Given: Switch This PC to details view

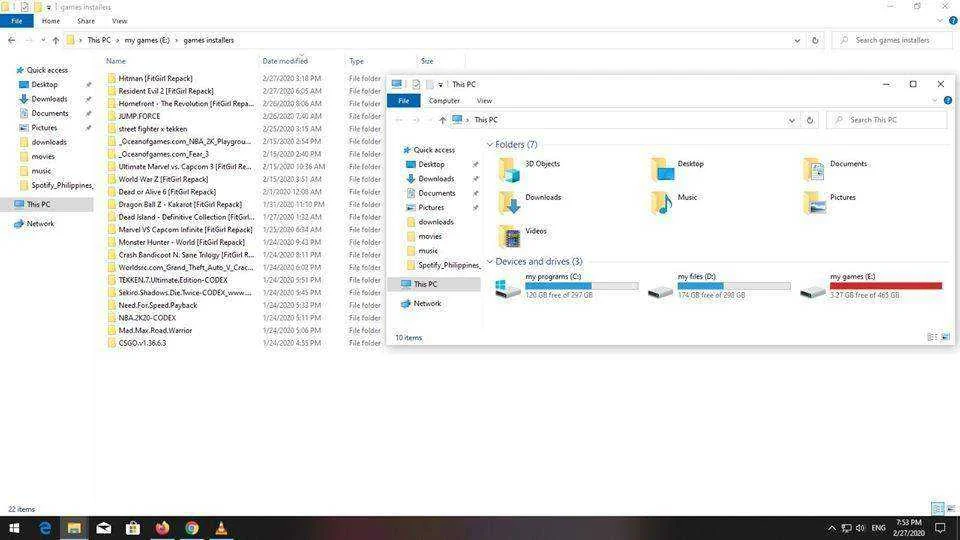Looking at the screenshot, I should click(x=932, y=337).
